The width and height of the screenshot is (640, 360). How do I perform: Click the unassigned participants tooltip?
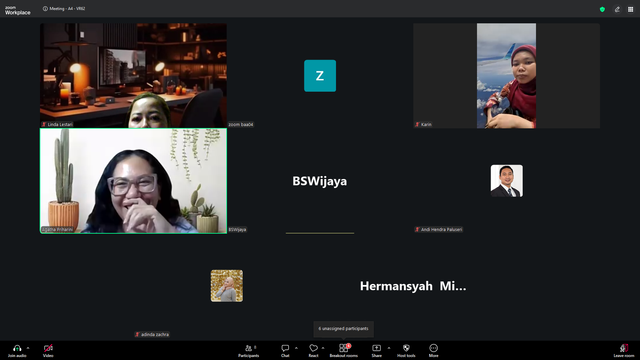(x=344, y=329)
